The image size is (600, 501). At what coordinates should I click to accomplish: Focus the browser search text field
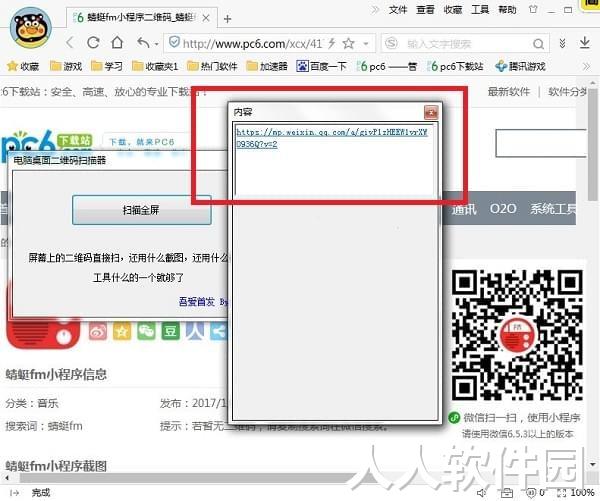point(465,44)
